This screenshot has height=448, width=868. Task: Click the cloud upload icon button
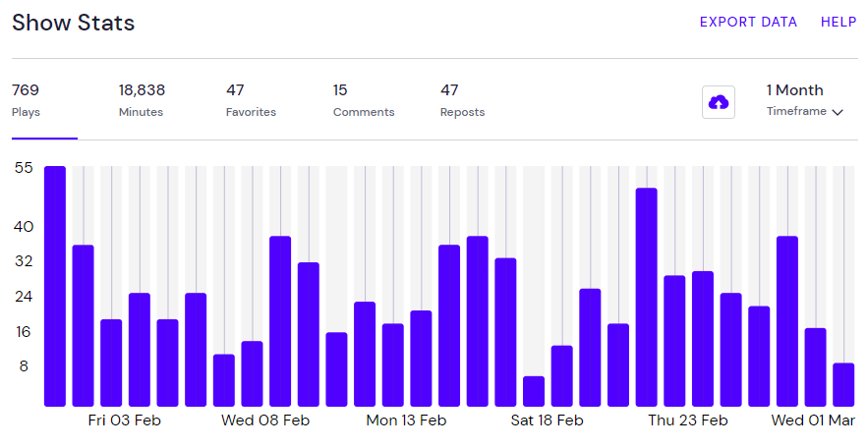tap(719, 102)
